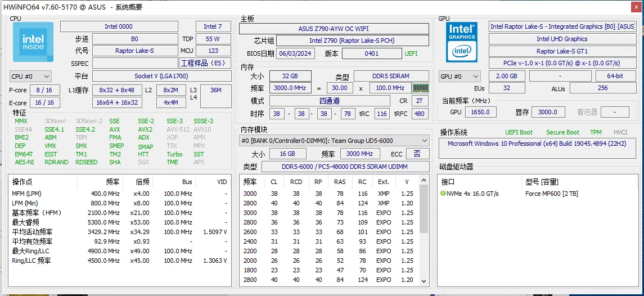
Task: Click the DDR5 SDRAM memory type field
Action: coord(391,76)
